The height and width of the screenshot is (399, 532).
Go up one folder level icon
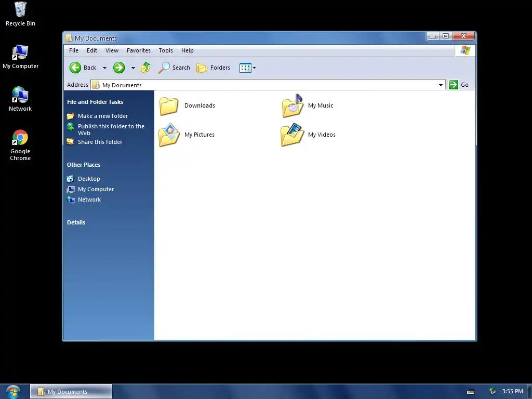(x=145, y=68)
